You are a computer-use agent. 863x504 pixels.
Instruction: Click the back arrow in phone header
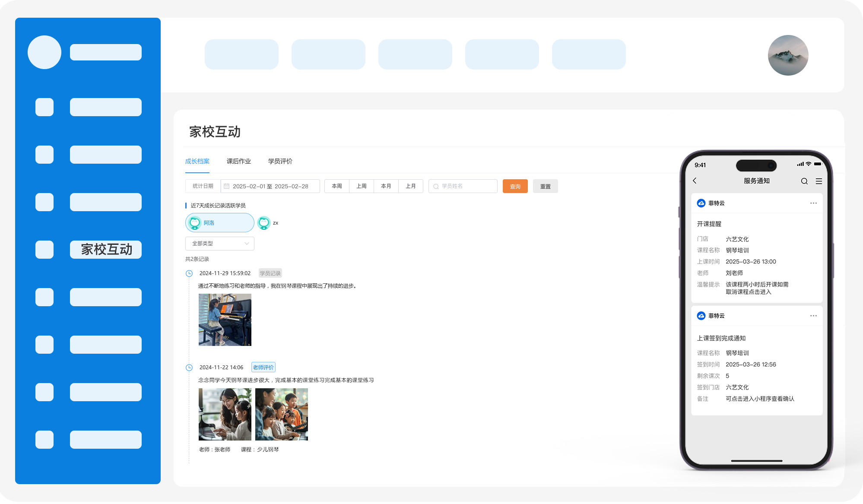695,181
